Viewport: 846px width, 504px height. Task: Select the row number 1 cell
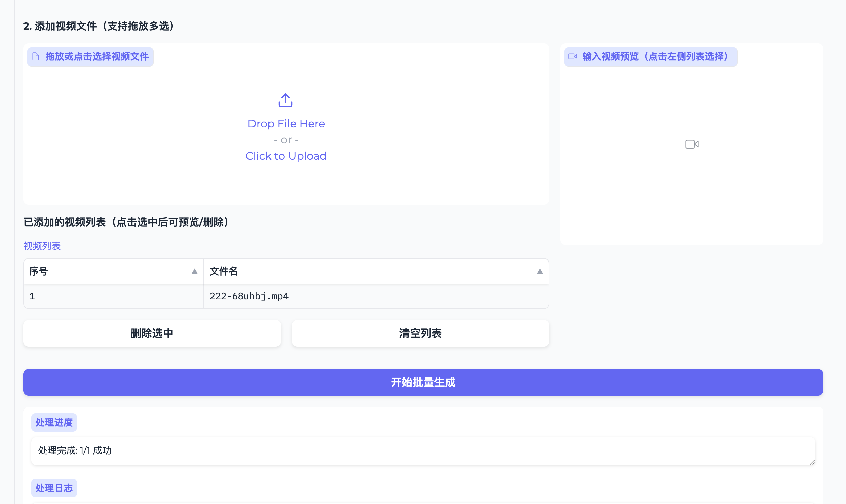point(32,296)
